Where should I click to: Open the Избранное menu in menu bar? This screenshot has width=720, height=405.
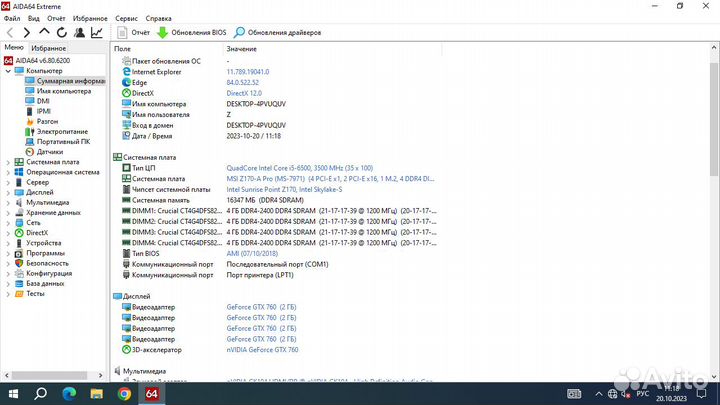click(90, 18)
